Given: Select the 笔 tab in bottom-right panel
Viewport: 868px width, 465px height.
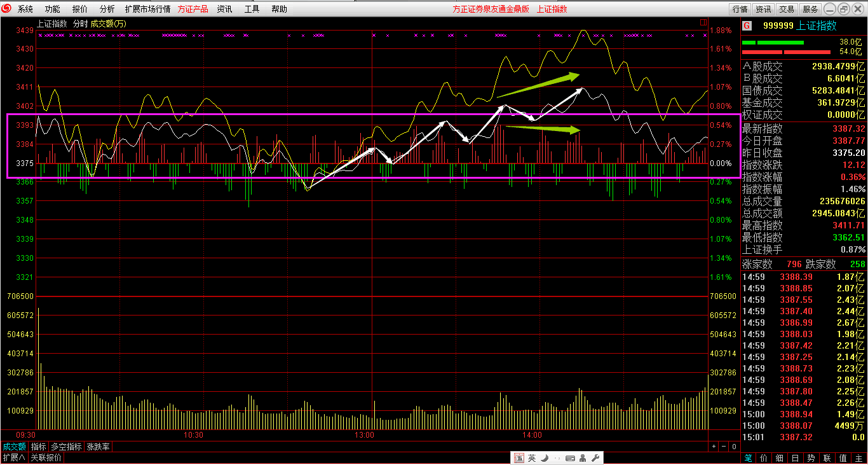Looking at the screenshot, I should (748, 458).
